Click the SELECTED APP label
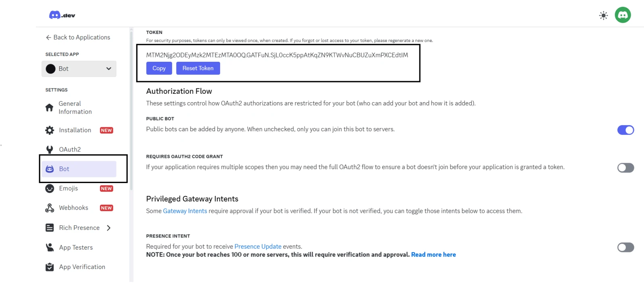Image resolution: width=644 pixels, height=288 pixels. [x=62, y=54]
